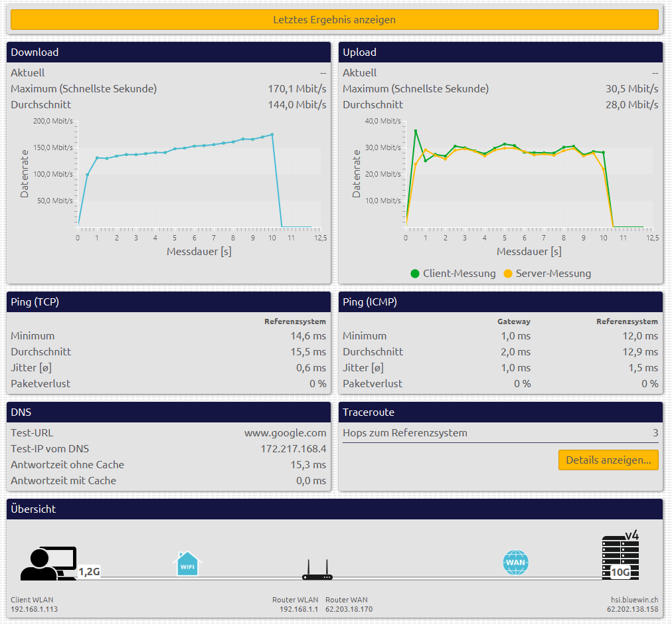Click the Traceroute section header
This screenshot has width=672, height=625.
[501, 412]
